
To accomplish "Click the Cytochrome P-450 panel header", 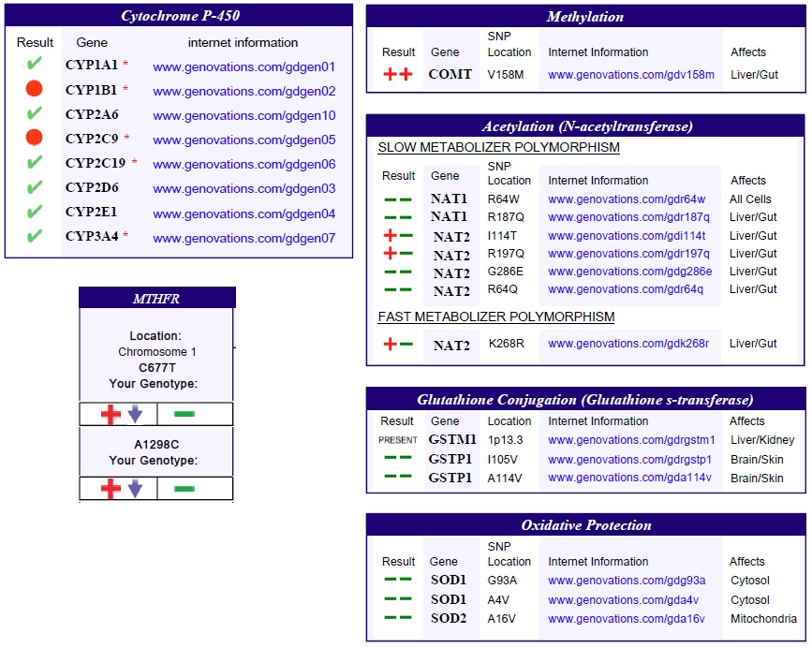I will pos(179,16).
